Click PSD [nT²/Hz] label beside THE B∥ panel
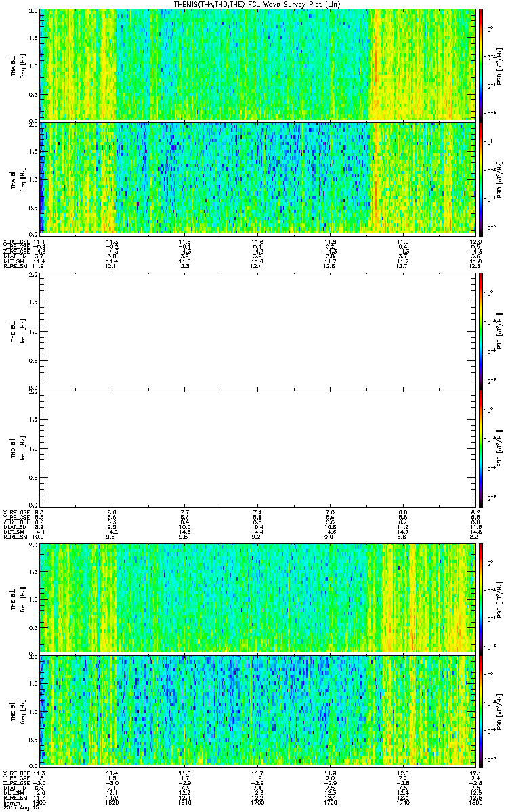508x812 pixels. [x=501, y=710]
